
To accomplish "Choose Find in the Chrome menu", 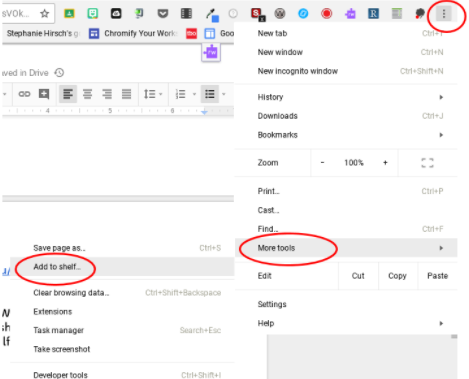I will pyautogui.click(x=346, y=229).
